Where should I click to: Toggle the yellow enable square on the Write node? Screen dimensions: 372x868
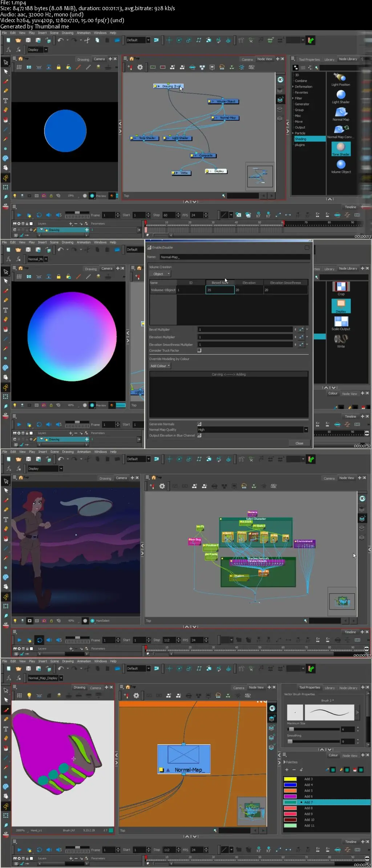point(173,173)
